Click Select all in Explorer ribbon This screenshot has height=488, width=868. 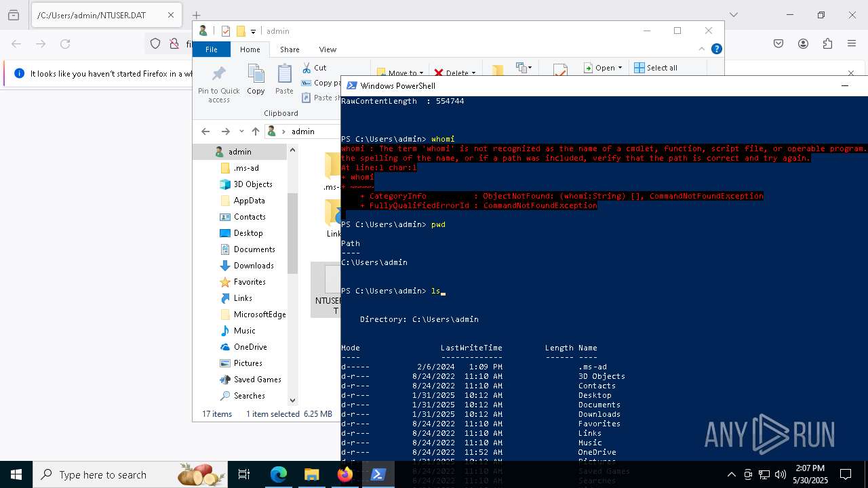[x=656, y=68]
